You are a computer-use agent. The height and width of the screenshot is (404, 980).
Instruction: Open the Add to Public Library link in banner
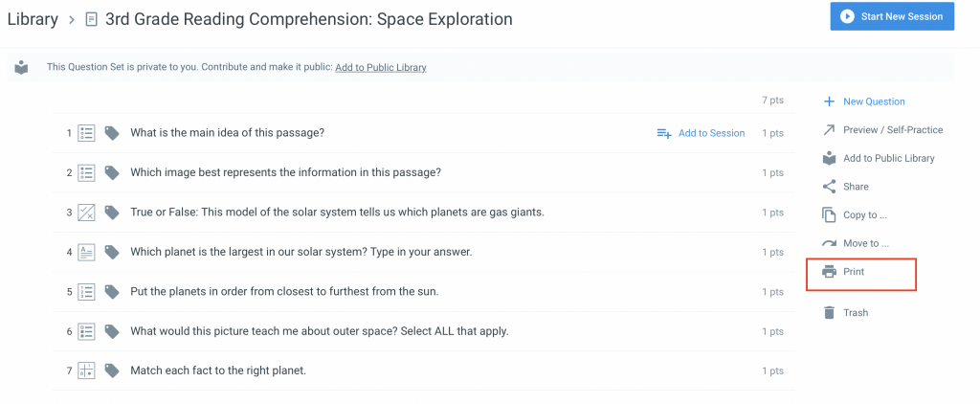380,67
